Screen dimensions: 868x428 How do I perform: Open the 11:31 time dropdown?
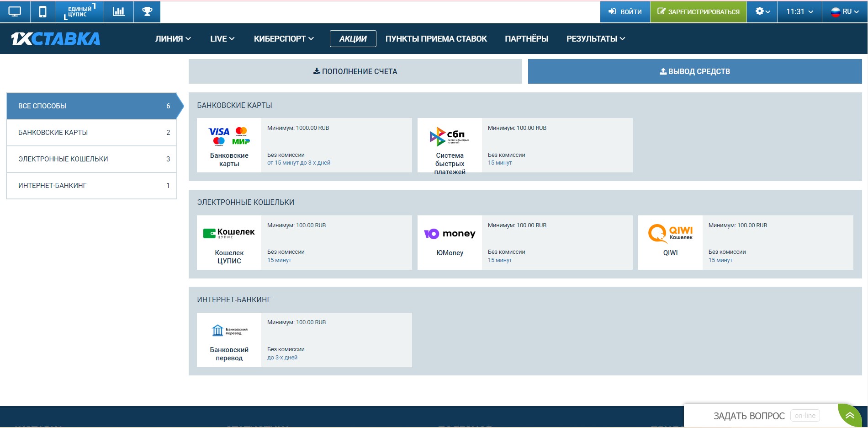point(799,12)
